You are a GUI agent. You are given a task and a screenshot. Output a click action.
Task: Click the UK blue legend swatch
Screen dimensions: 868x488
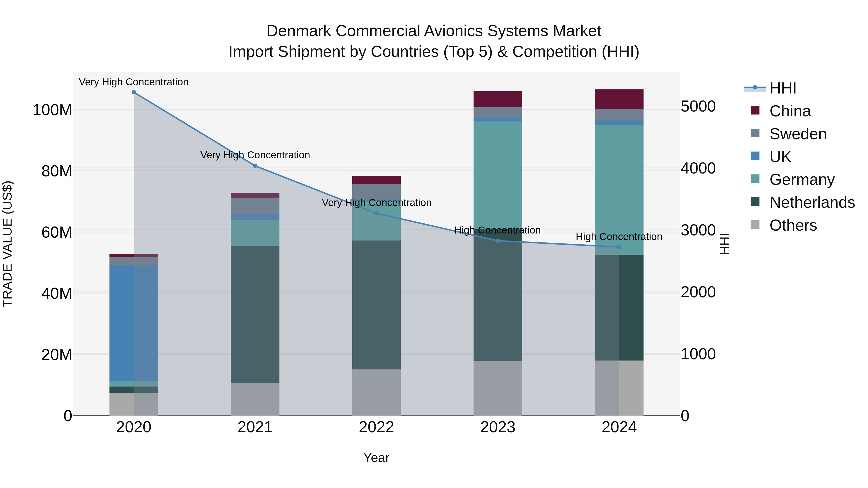(x=755, y=156)
